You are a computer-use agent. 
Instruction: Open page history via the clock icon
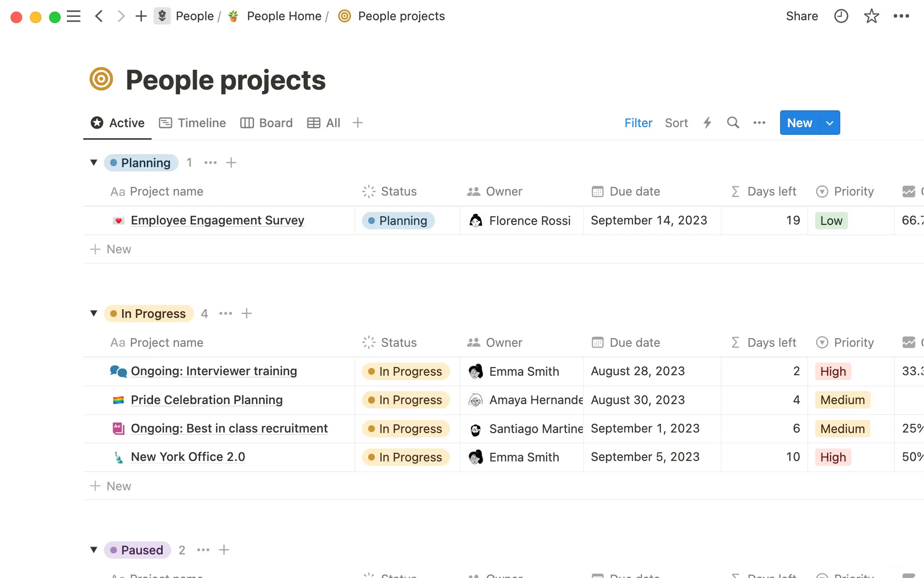840,16
